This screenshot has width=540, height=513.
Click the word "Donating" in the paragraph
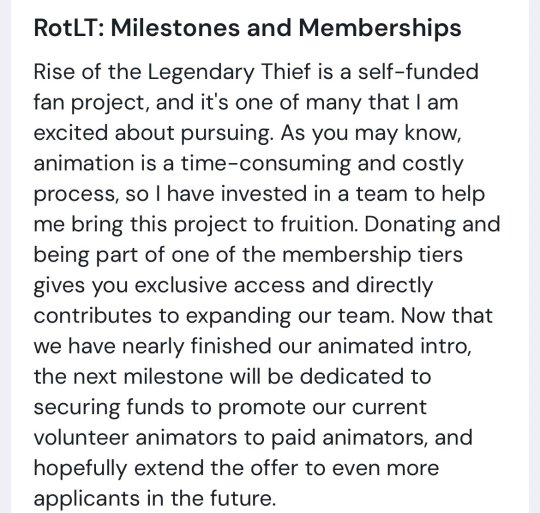409,224
